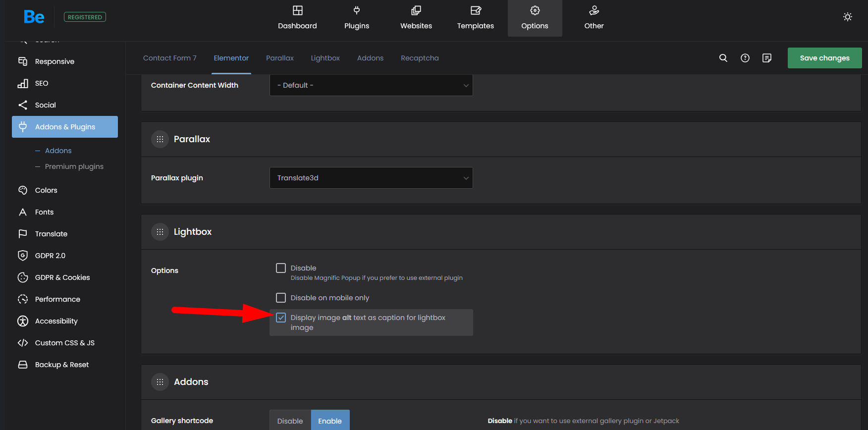
Task: Switch to the Recaptcha tab
Action: click(420, 58)
